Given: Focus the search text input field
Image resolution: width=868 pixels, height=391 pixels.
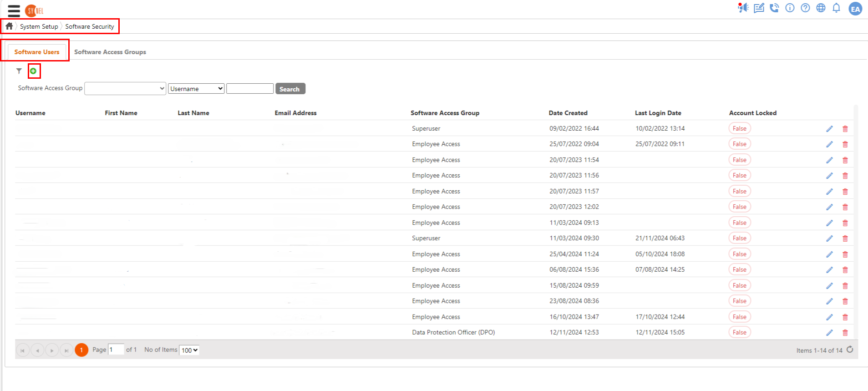Looking at the screenshot, I should click(x=250, y=88).
